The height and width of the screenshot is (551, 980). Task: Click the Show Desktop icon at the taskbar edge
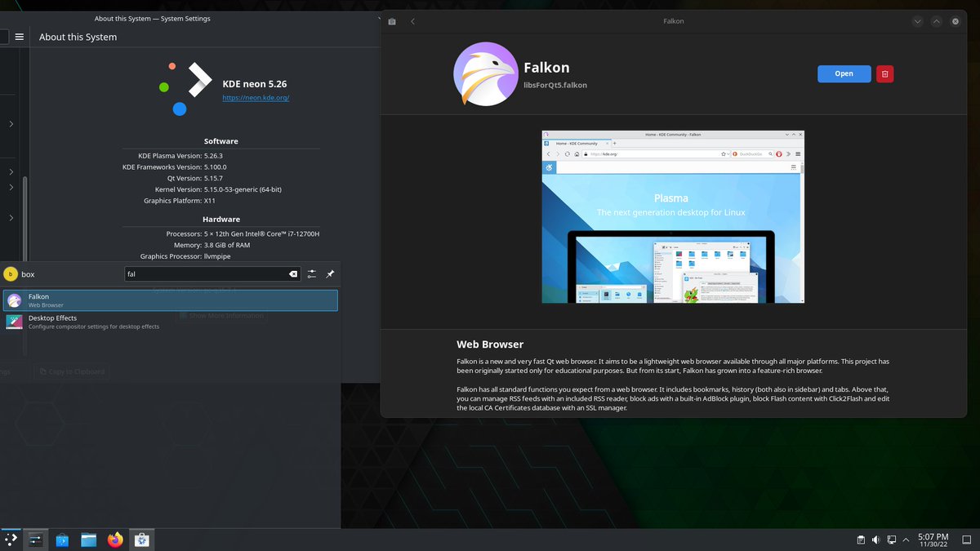(967, 540)
